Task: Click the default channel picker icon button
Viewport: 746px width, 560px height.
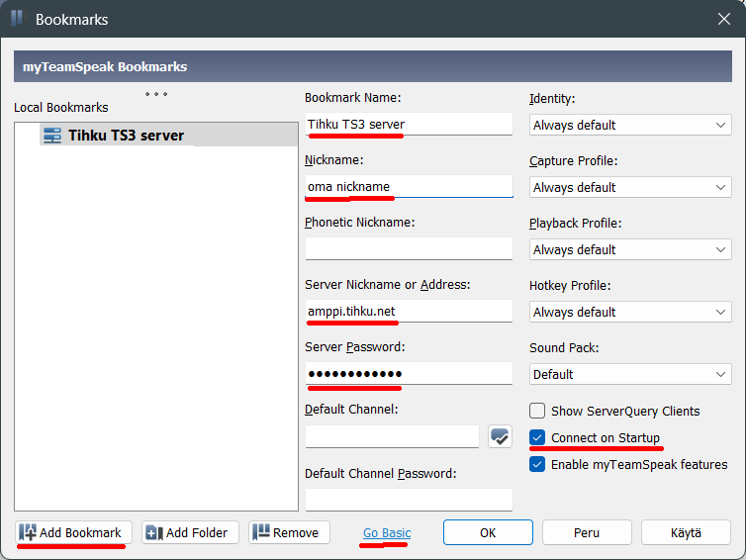Action: pos(500,436)
